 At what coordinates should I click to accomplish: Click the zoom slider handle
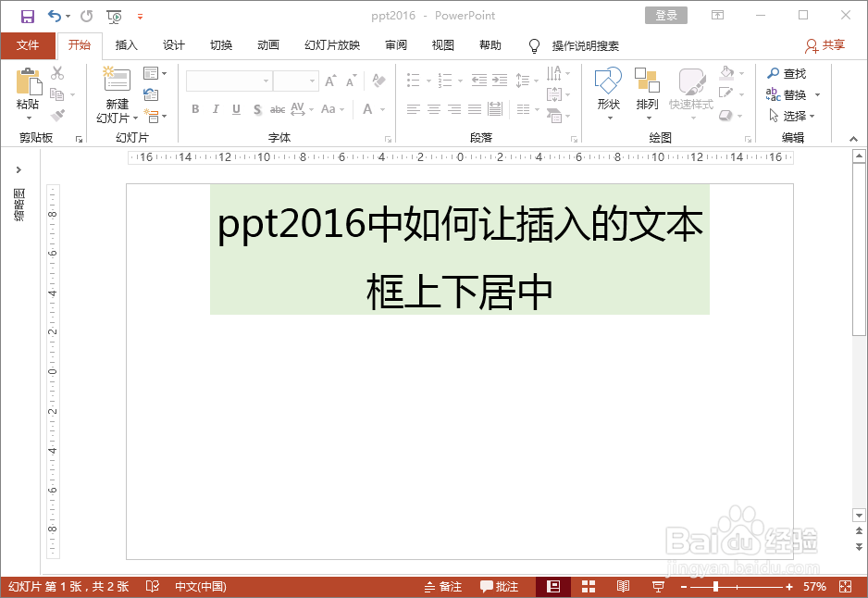pos(715,586)
